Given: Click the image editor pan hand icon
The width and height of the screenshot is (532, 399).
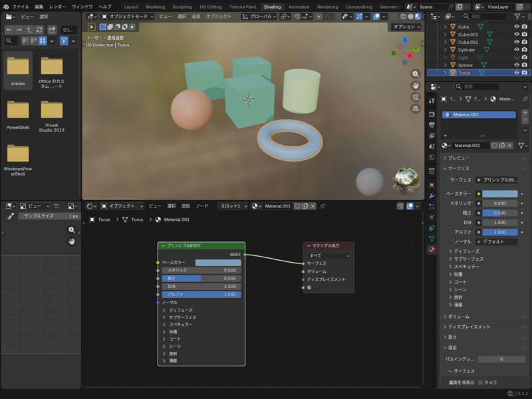Looking at the screenshot, I should point(72,241).
